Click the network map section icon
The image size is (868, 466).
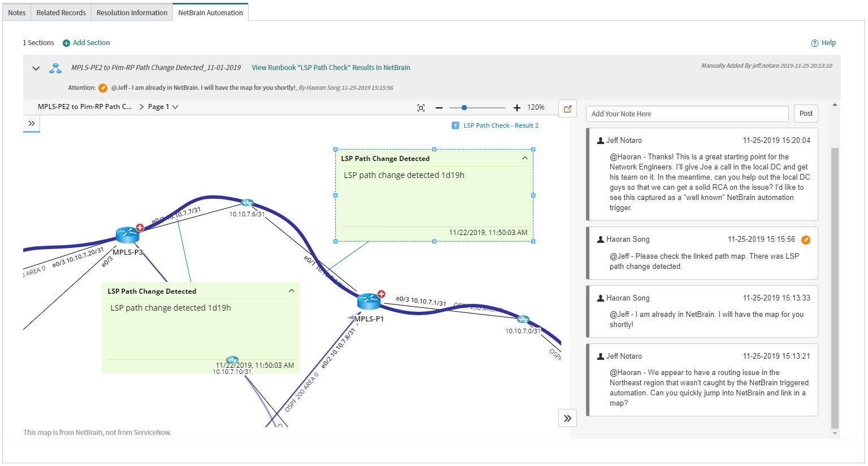pos(55,68)
